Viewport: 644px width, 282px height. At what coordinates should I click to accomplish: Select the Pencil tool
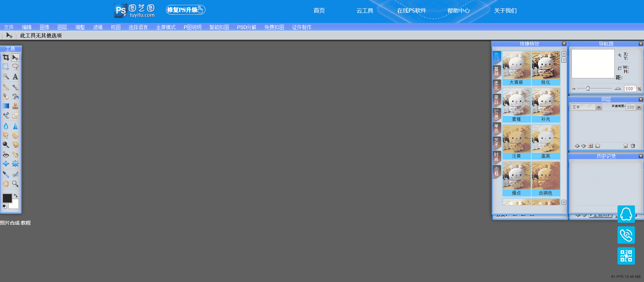point(6,87)
